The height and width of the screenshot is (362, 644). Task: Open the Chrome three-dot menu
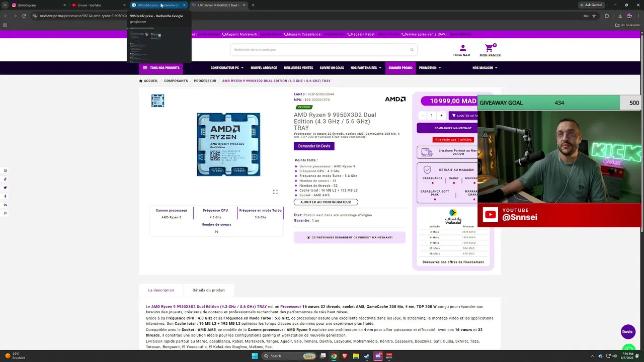pyautogui.click(x=639, y=16)
